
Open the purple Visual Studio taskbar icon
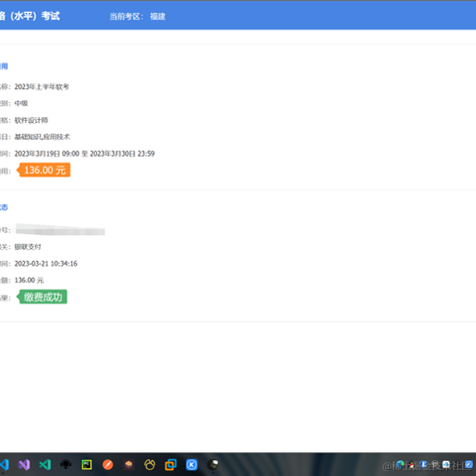tap(24, 465)
